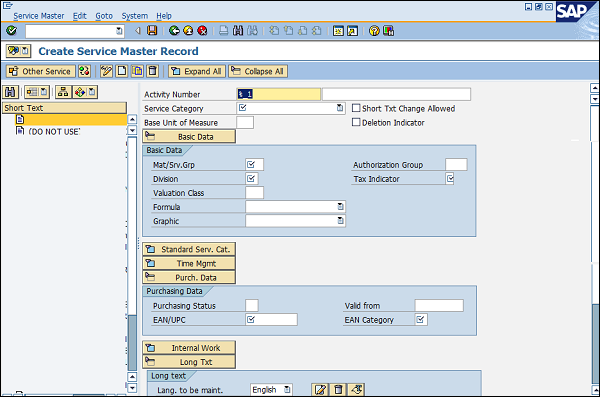This screenshot has width=600, height=397.
Task: Click Mat/Srv.Grp input field
Action: (x=254, y=165)
